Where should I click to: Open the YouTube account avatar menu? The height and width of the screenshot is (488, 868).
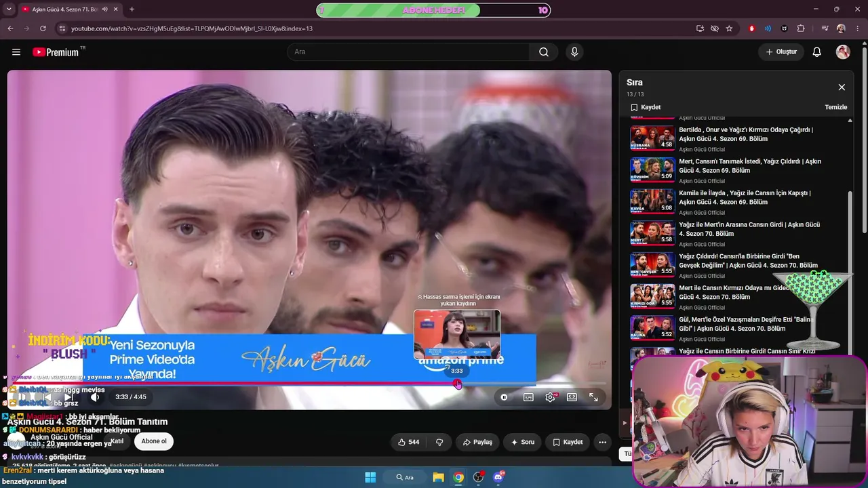tap(843, 52)
